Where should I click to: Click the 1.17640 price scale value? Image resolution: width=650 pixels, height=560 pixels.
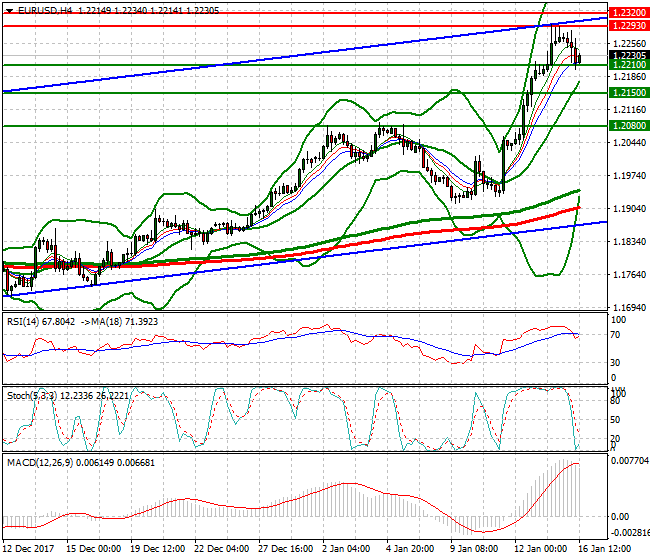(x=629, y=274)
